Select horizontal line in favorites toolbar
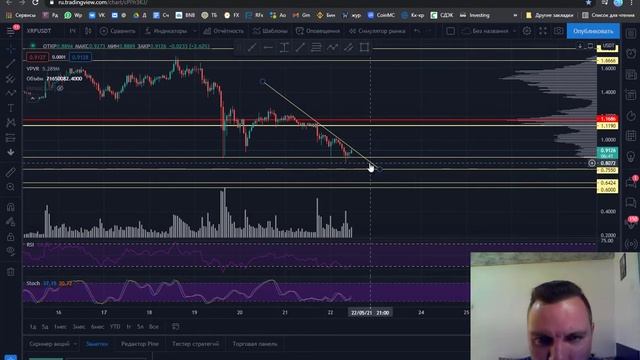This screenshot has height=360, width=640. coord(268,48)
